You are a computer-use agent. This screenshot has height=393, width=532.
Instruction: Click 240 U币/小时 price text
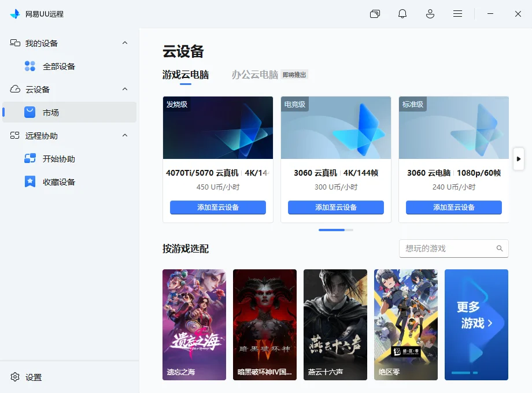coord(453,187)
